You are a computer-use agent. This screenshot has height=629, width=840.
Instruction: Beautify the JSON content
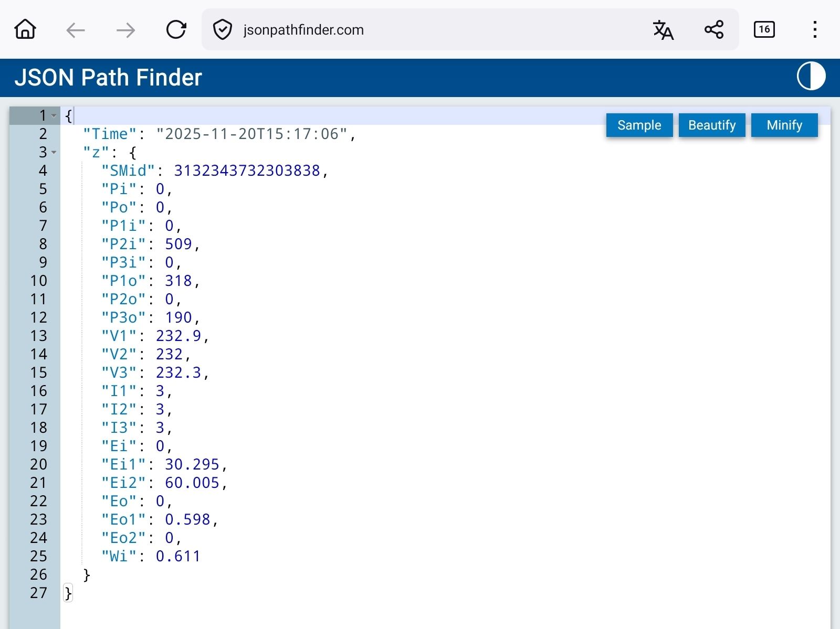point(712,125)
